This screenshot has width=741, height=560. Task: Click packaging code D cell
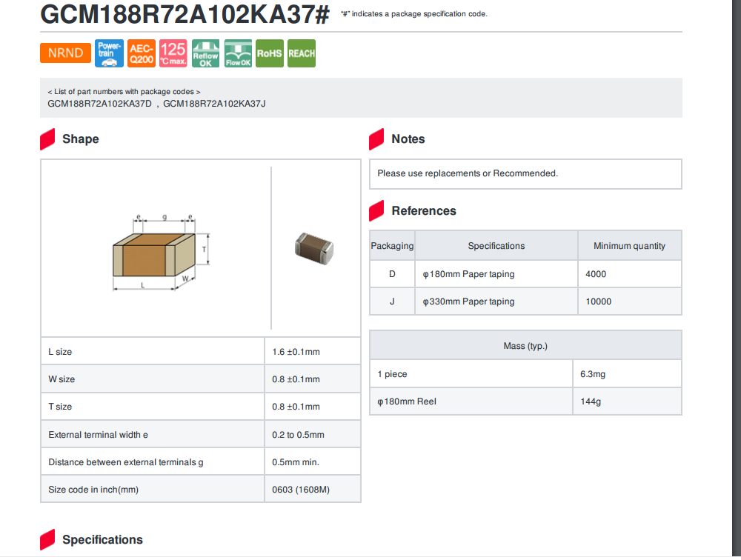tap(392, 274)
